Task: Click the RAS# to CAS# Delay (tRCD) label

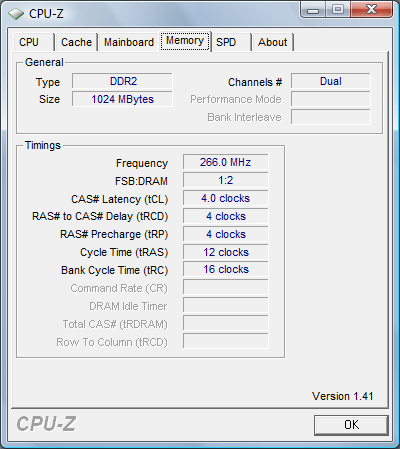Action: tap(100, 217)
